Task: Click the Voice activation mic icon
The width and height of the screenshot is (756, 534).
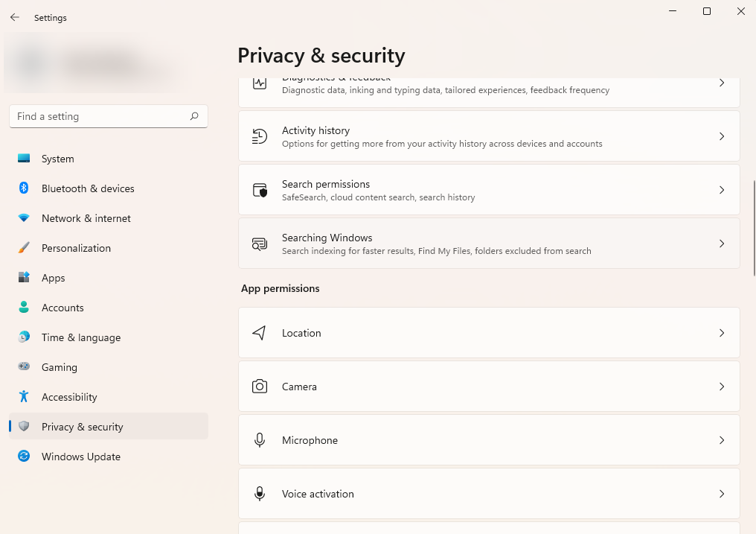Action: pos(260,494)
